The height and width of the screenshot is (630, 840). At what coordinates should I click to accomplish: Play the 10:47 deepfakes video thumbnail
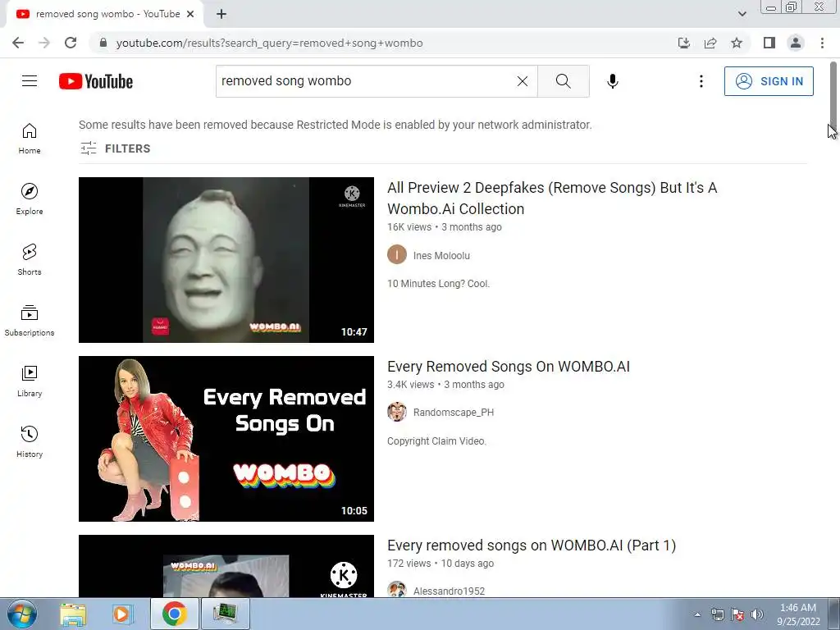pyautogui.click(x=226, y=260)
